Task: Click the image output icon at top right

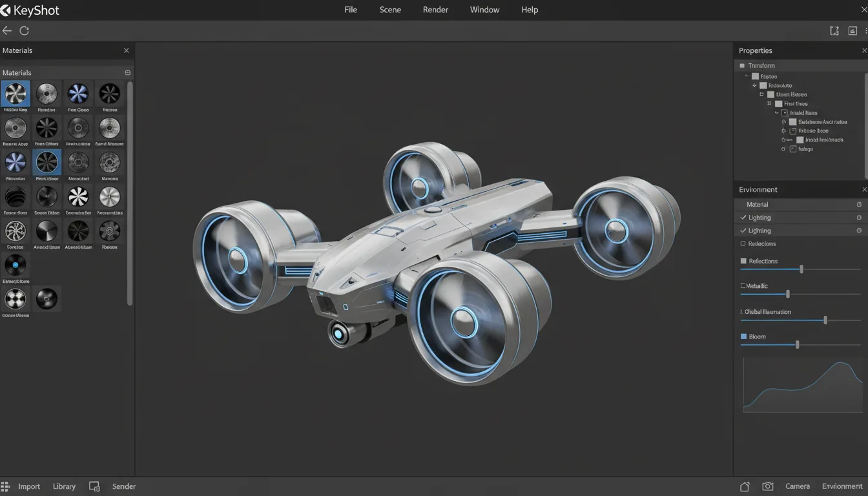Action: tap(852, 30)
